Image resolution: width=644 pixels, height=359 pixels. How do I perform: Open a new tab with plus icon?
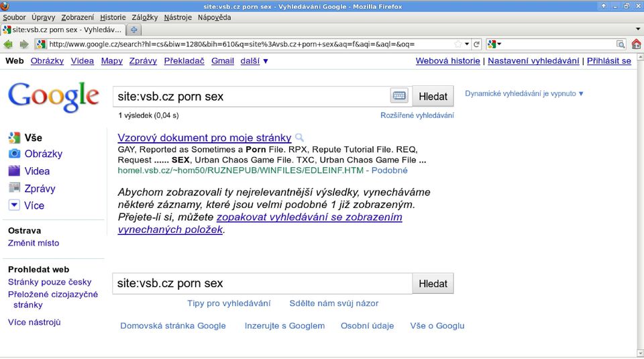coord(133,30)
